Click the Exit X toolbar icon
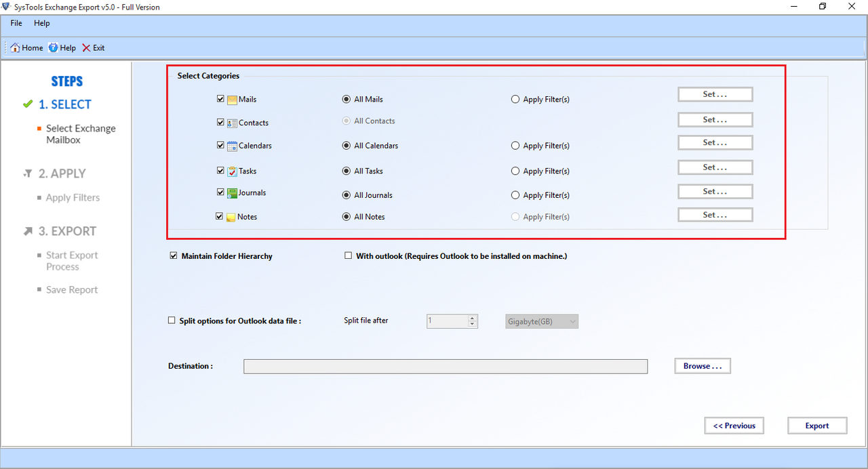The image size is (868, 469). pyautogui.click(x=86, y=48)
